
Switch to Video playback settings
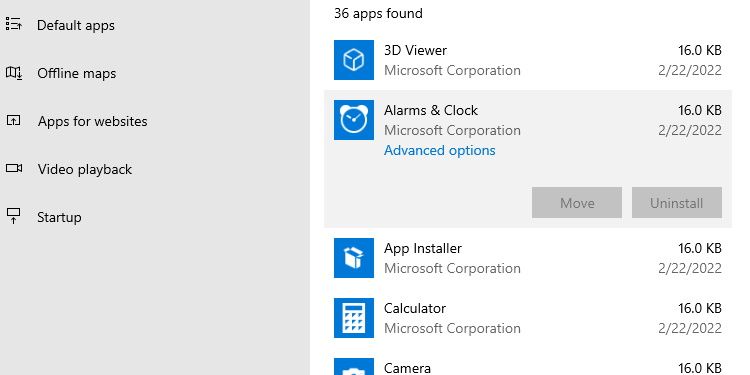(85, 169)
